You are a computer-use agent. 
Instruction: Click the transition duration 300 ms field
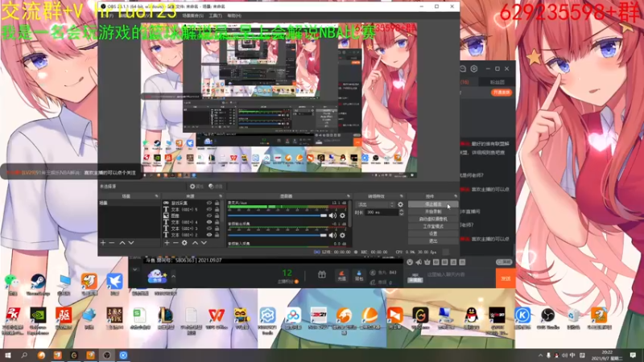[x=382, y=212]
